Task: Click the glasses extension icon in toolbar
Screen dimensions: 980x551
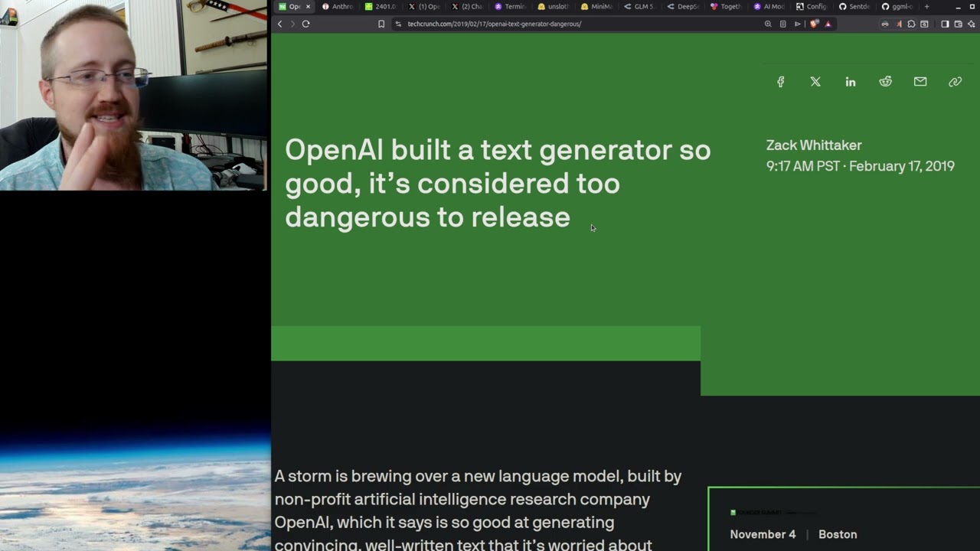Action: pyautogui.click(x=885, y=24)
